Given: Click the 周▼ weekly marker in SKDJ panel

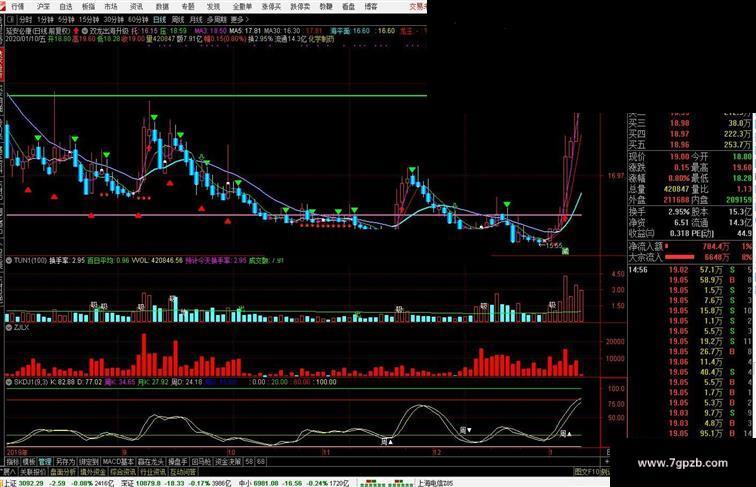Looking at the screenshot, I should [465, 430].
